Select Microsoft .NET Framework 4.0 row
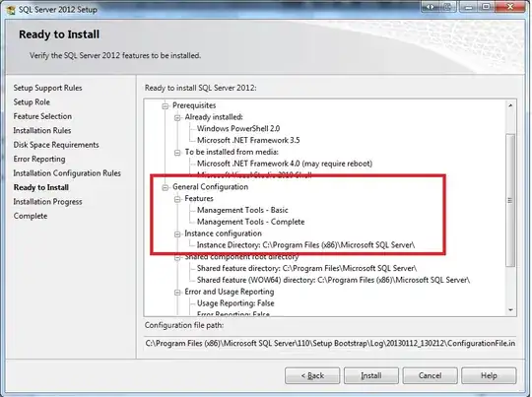532x397 pixels. click(285, 164)
